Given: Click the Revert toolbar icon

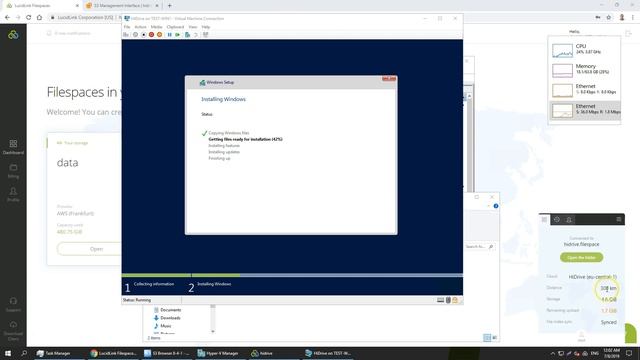Looking at the screenshot, I should coord(196,35).
